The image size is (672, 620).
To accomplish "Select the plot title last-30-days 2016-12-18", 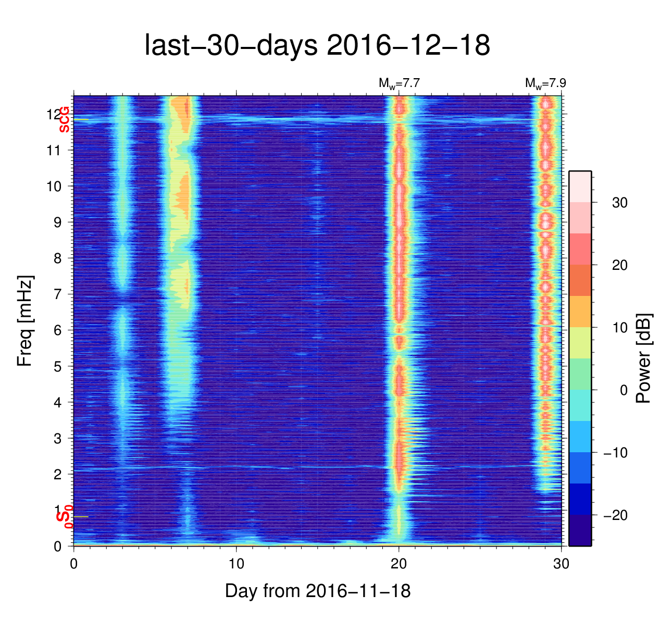I will click(x=317, y=46).
